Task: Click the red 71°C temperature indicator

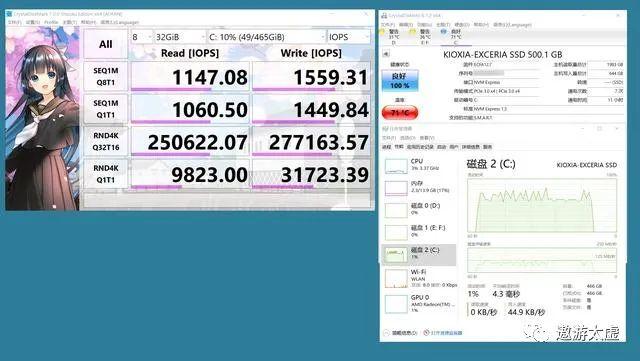Action: pyautogui.click(x=400, y=112)
